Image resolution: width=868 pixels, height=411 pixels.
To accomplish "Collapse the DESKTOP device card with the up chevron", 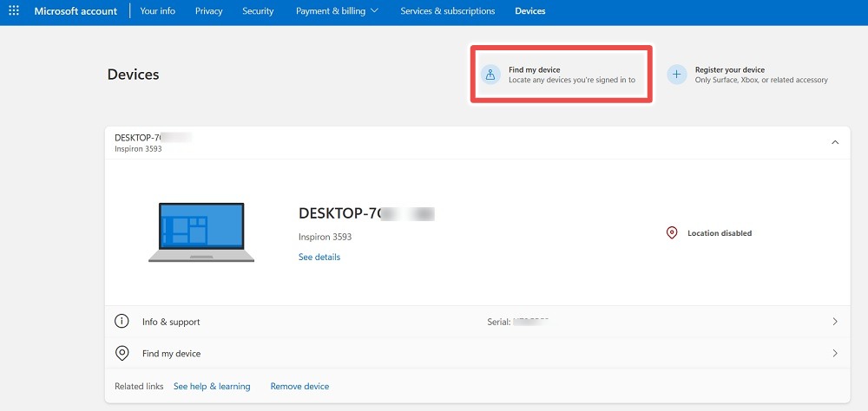I will click(x=835, y=142).
